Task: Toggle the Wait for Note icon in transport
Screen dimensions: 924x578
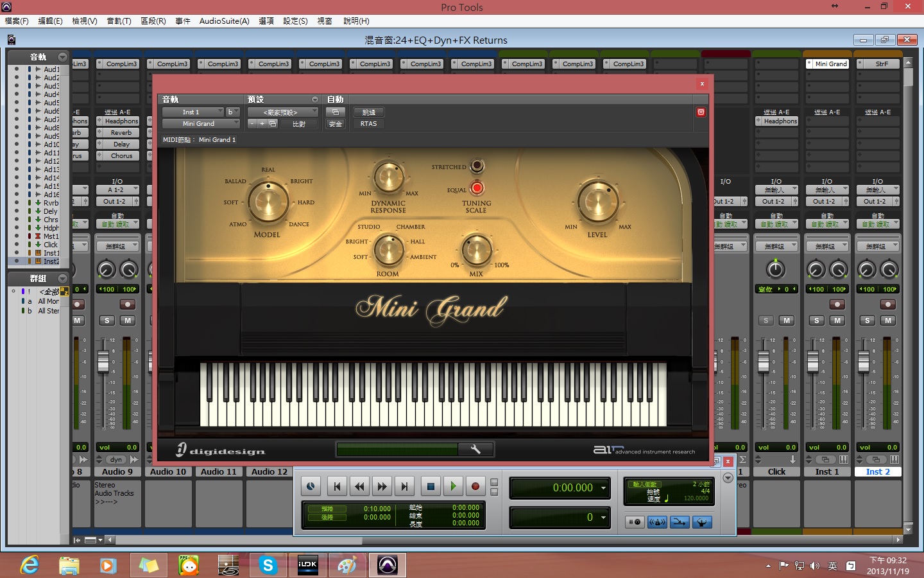Action: [635, 522]
